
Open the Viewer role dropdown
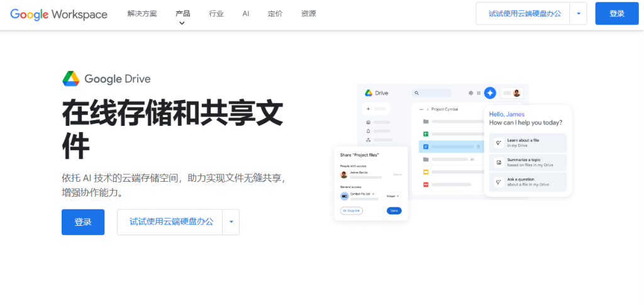coord(392,196)
